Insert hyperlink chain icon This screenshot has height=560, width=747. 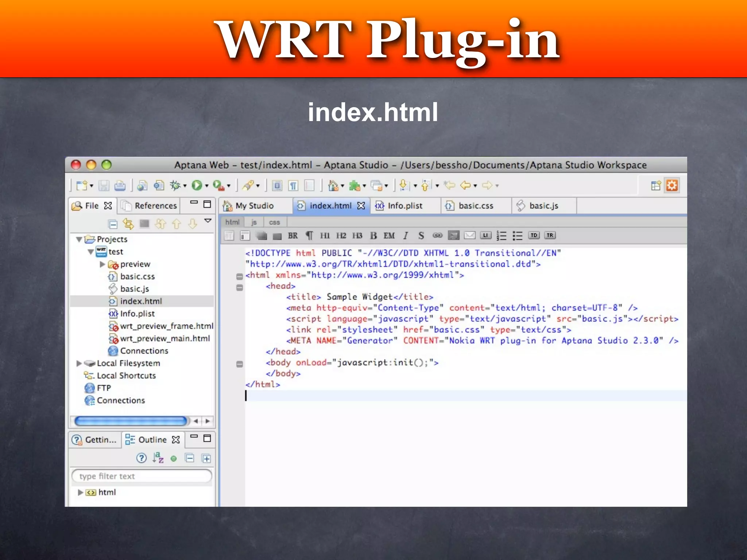point(437,236)
